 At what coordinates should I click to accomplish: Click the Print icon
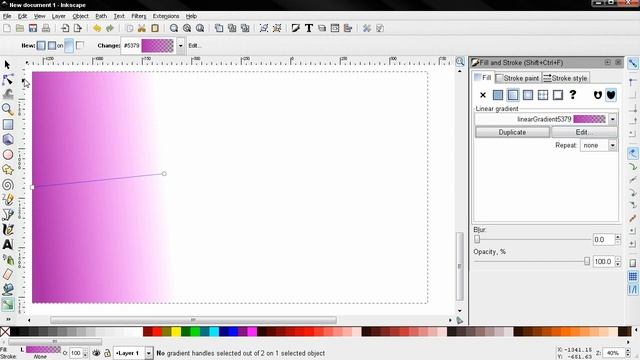click(x=46, y=28)
